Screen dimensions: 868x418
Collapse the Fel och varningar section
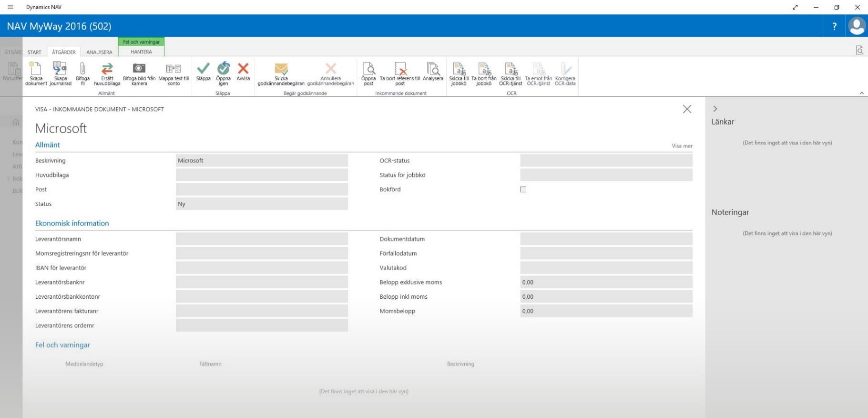62,345
